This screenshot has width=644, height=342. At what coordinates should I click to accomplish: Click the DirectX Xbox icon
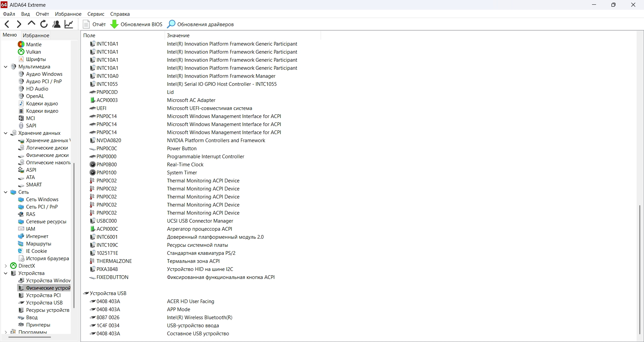point(13,266)
